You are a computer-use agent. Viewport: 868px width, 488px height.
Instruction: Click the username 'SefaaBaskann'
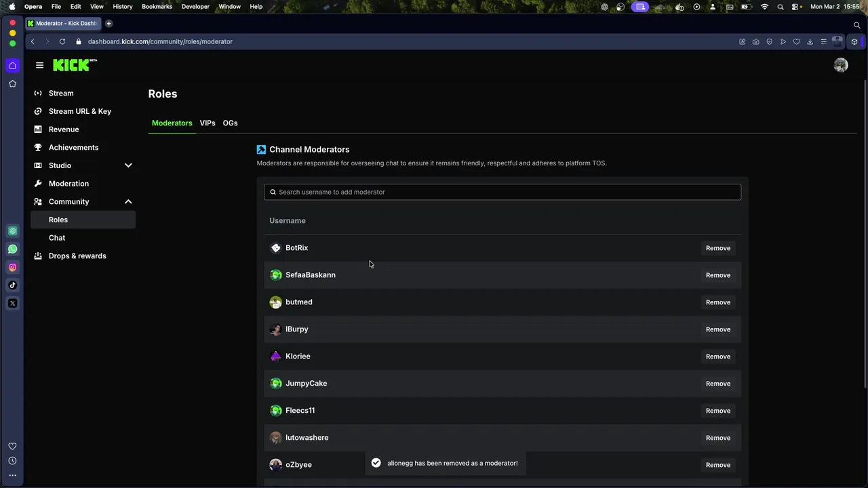311,275
